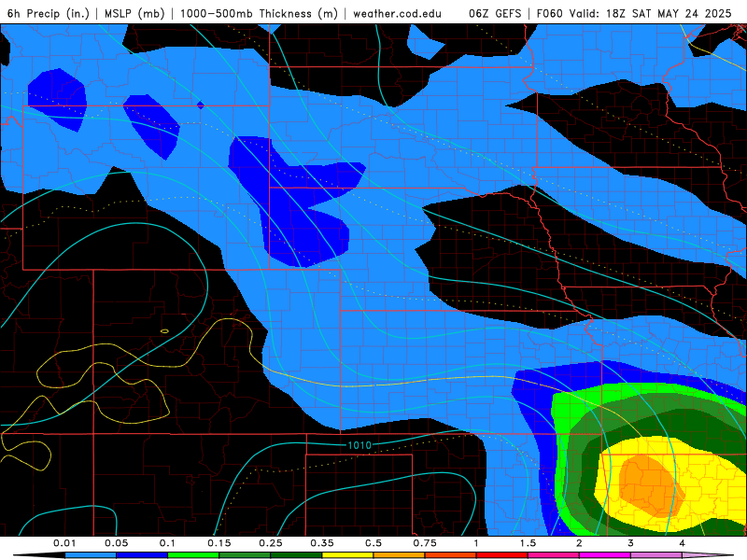Click the 0.35 legend value

322,543
